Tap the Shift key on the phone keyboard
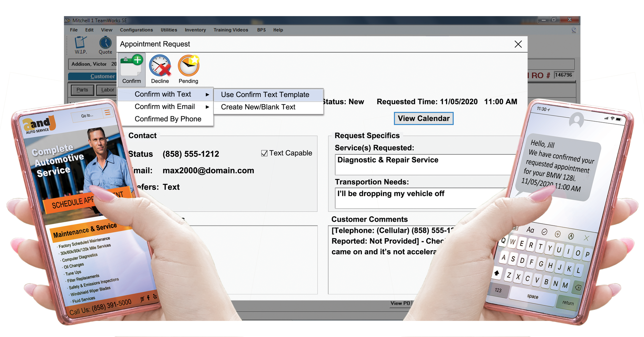The height and width of the screenshot is (337, 644). [497, 273]
